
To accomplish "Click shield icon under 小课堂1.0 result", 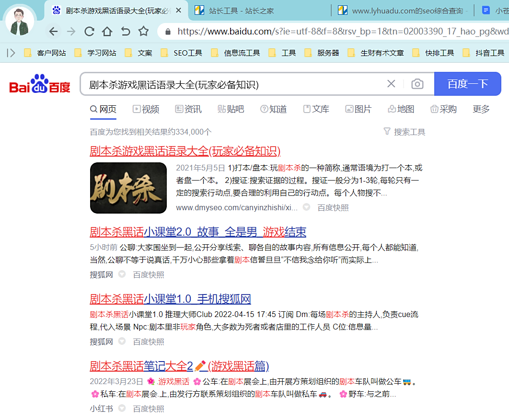I will point(122,341).
